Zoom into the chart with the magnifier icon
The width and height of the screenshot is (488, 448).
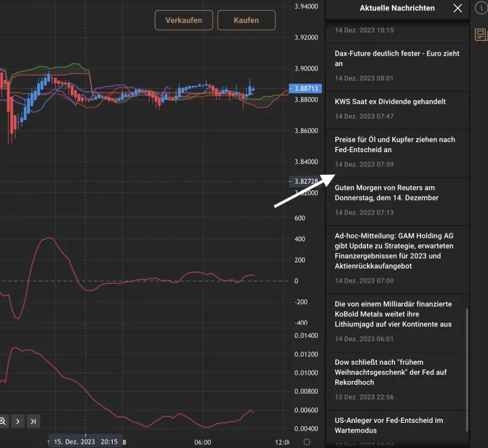4,421
